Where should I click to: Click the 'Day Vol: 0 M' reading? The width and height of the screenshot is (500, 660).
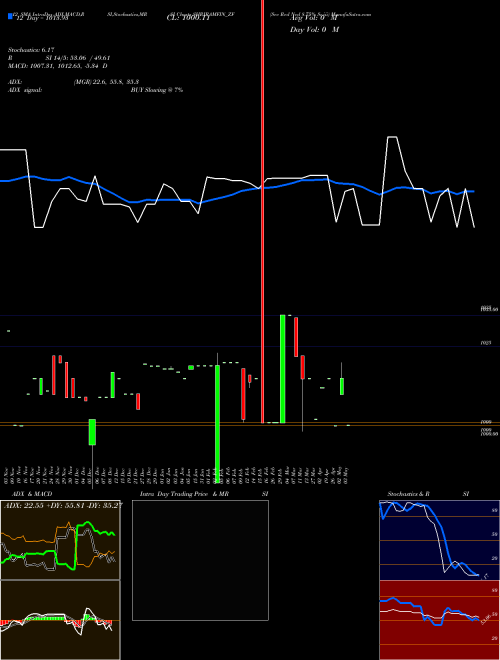(314, 30)
